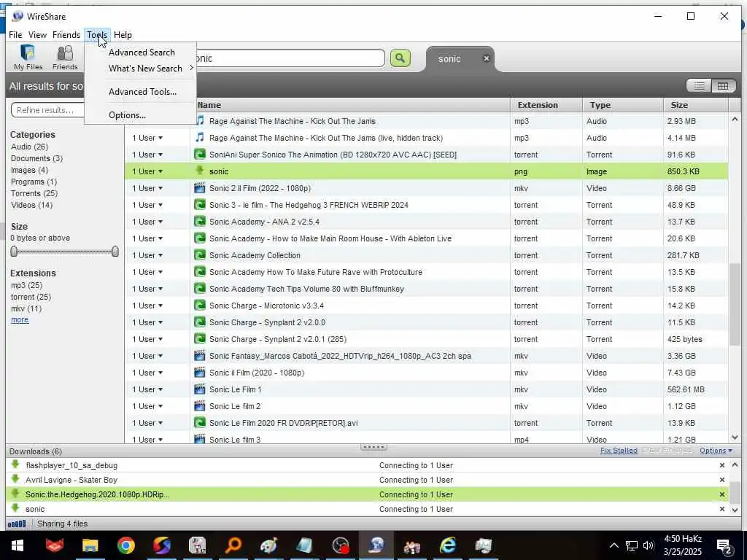Click download icon beside flashplayer_10_sa_debug
The image size is (747, 560).
[15, 464]
